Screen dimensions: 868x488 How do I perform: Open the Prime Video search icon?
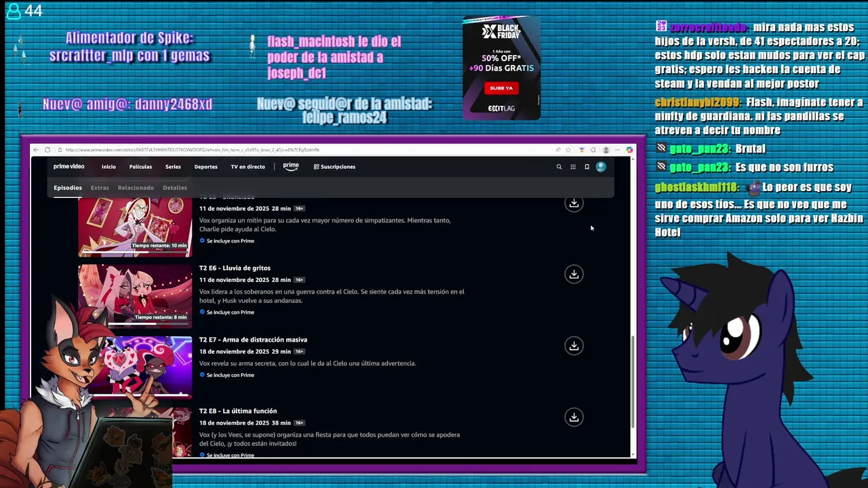point(559,167)
